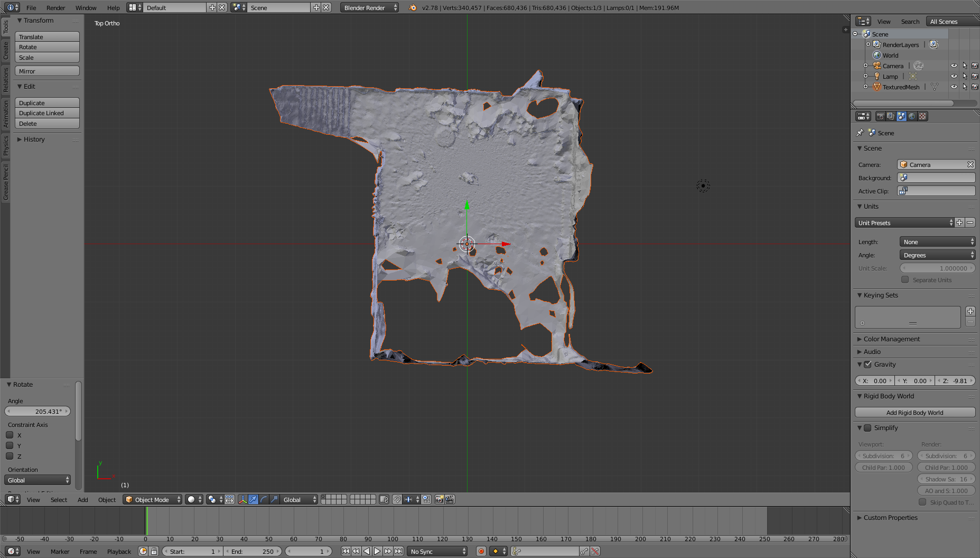
Task: Enable the Y constraint axis checkbox
Action: [x=10, y=445]
